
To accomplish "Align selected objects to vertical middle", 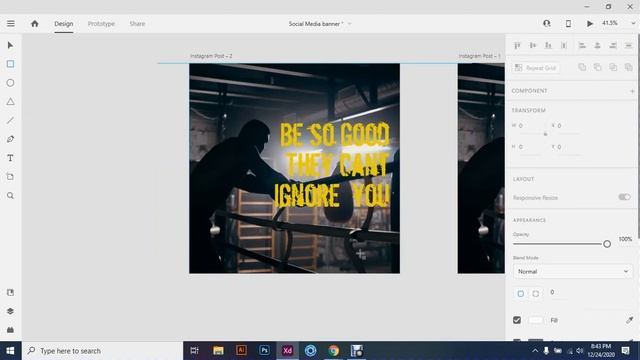I will point(533,45).
